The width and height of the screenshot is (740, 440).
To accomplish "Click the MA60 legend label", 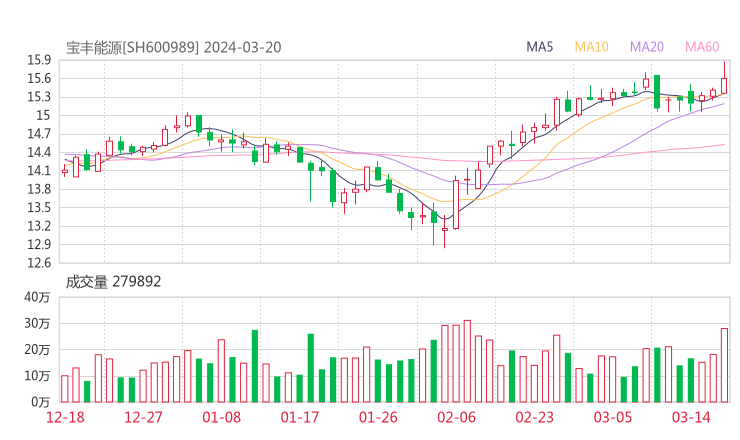I will [702, 47].
